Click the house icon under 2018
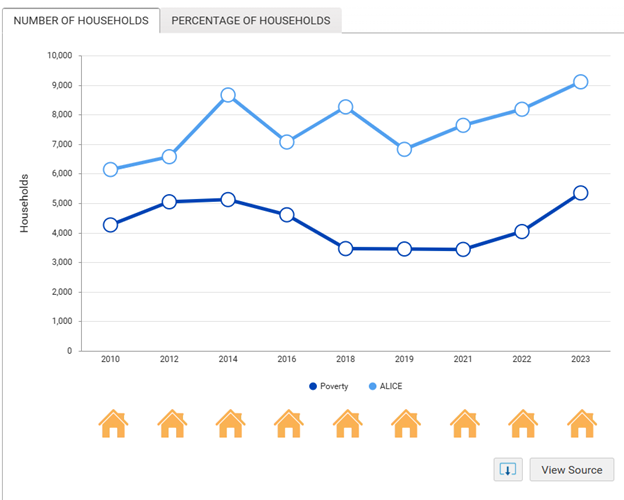This screenshot has height=500, width=624. pos(347,424)
